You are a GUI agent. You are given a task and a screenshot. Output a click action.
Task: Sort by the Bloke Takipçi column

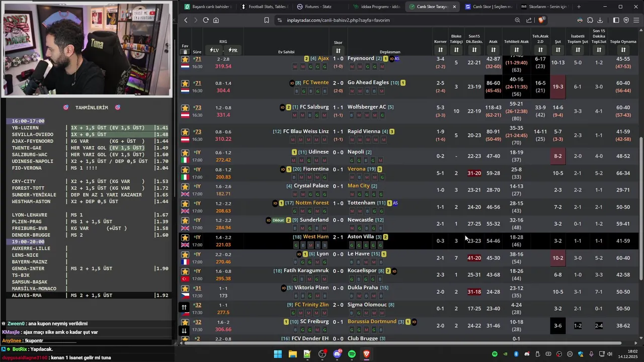456,50
